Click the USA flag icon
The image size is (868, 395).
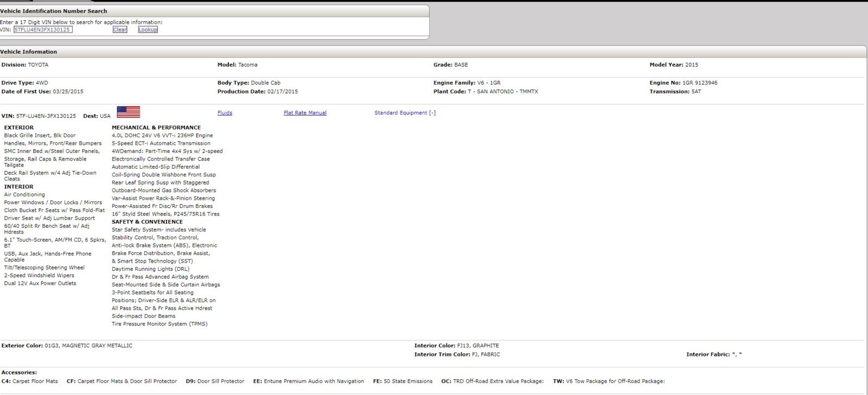pyautogui.click(x=128, y=112)
